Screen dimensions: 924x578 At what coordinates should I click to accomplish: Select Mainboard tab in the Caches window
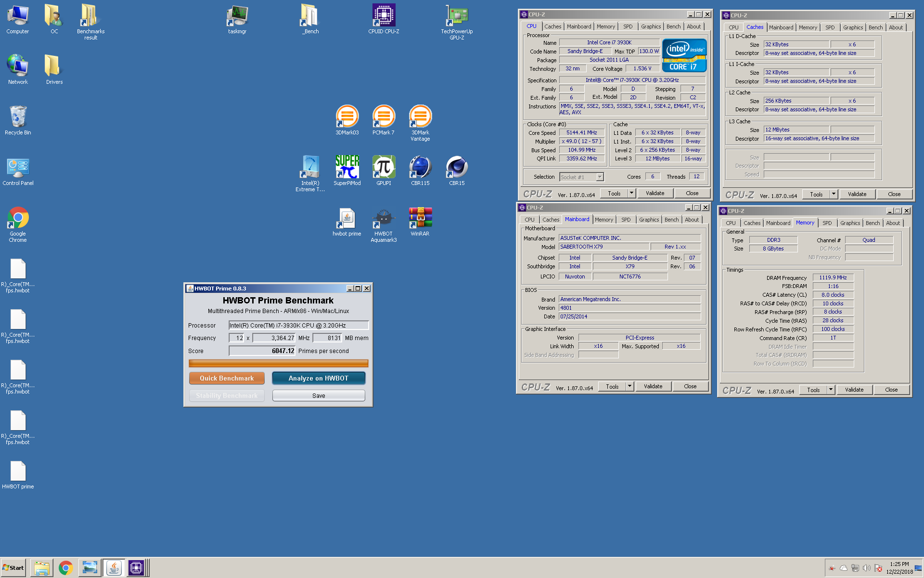click(x=781, y=27)
